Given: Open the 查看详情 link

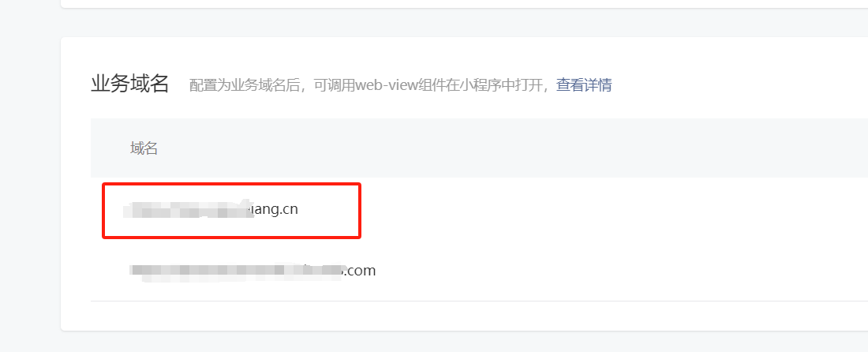Looking at the screenshot, I should click(583, 85).
